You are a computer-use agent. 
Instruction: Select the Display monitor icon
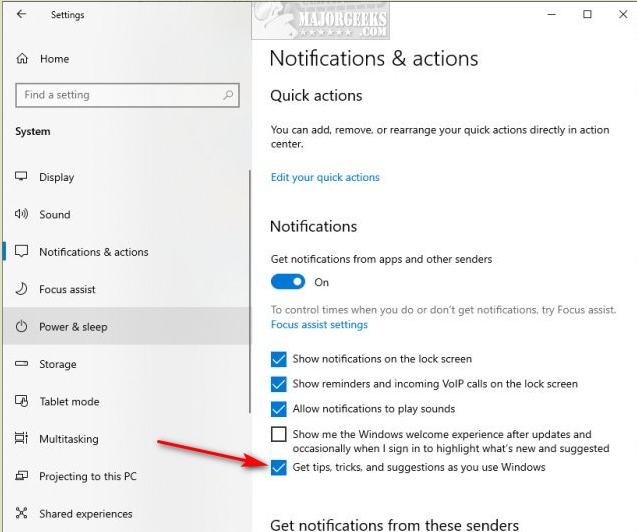point(21,177)
